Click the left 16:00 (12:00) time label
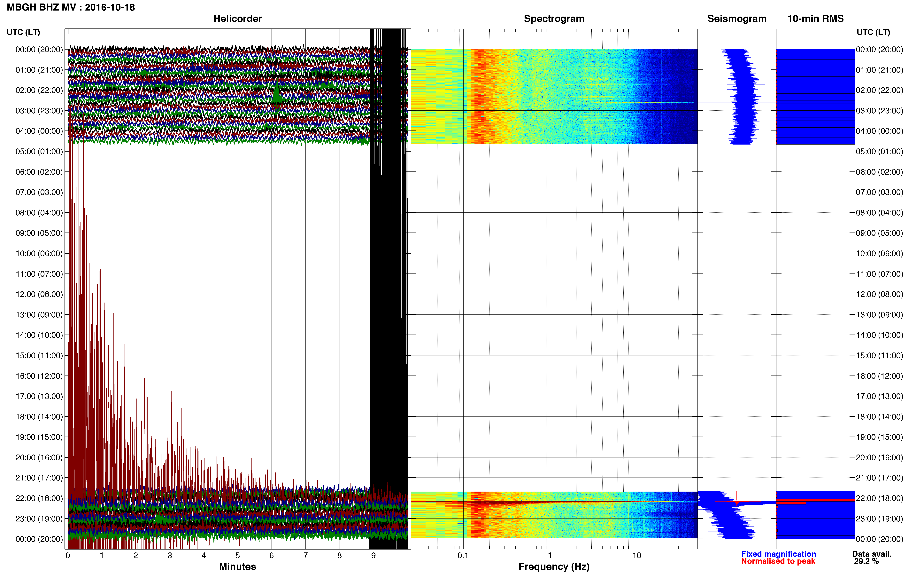 [x=39, y=376]
